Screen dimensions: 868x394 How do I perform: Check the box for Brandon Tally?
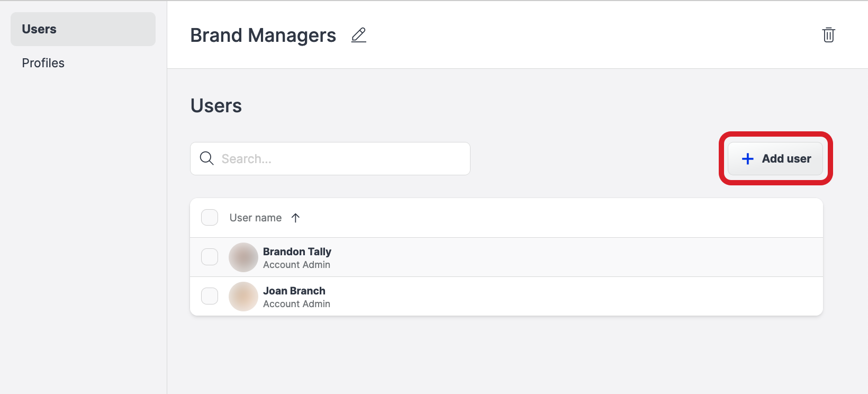210,257
